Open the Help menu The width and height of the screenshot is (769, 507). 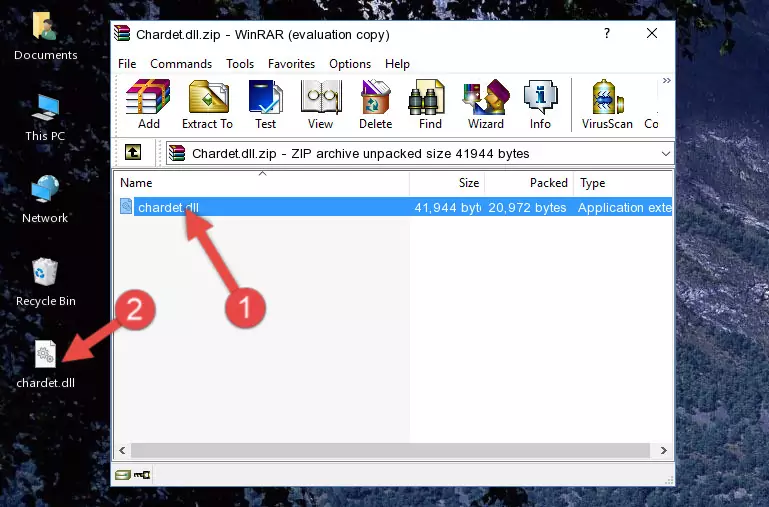coord(397,64)
